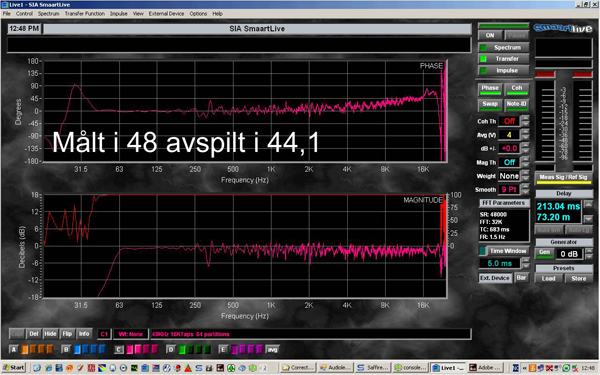Toggle the Impulse mode button
This screenshot has height=375, width=600.
click(504, 70)
